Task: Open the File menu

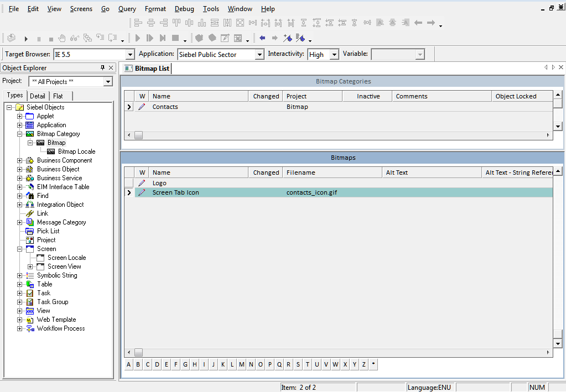Action: click(x=14, y=9)
